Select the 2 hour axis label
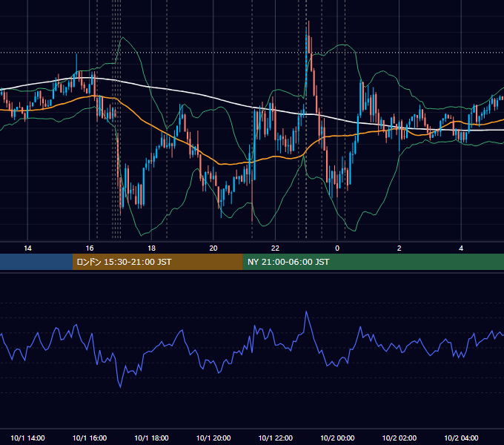The width and height of the screenshot is (504, 445). pos(399,248)
